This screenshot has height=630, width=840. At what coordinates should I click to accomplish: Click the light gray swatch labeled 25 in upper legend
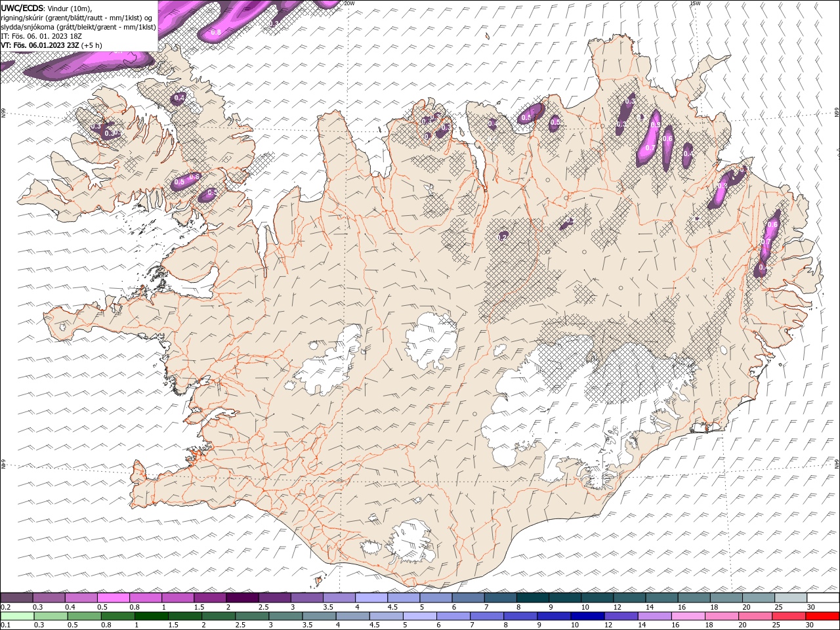coord(790,598)
